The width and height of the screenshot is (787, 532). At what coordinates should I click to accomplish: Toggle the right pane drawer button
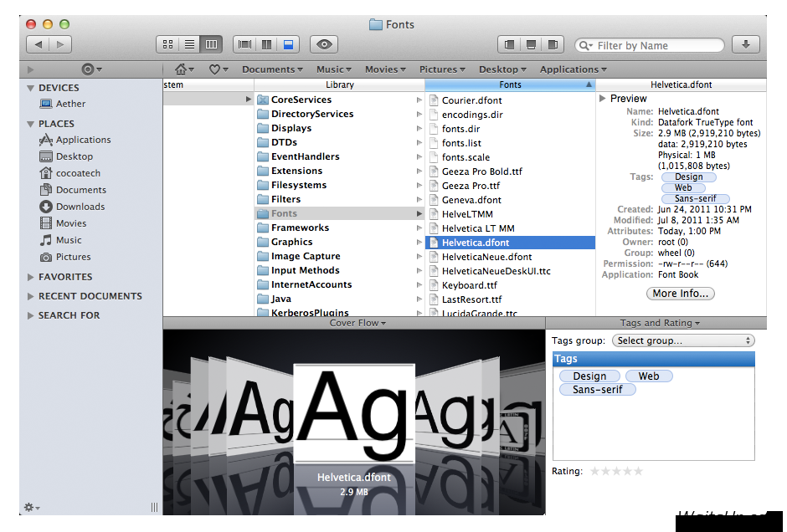pos(553,44)
